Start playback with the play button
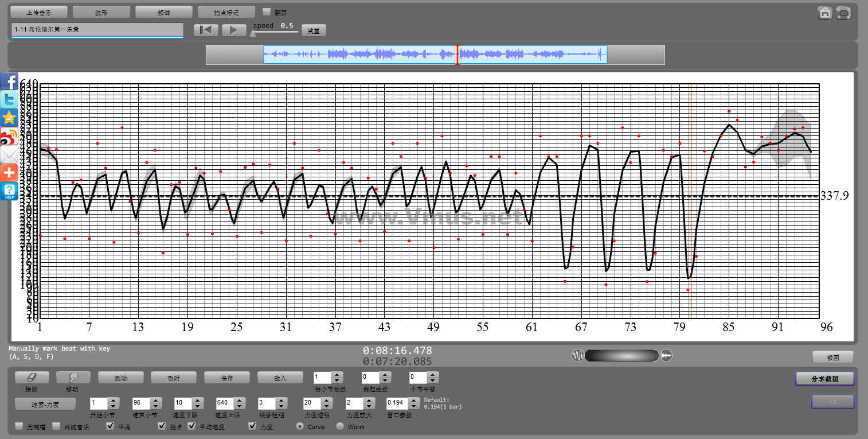This screenshot has height=439, width=868. tap(234, 30)
